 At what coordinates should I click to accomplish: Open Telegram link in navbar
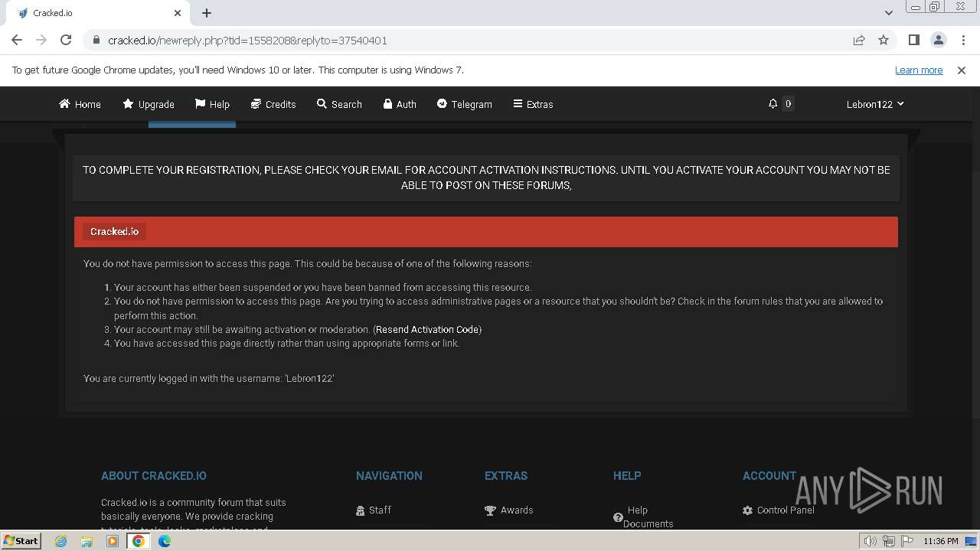tap(465, 104)
